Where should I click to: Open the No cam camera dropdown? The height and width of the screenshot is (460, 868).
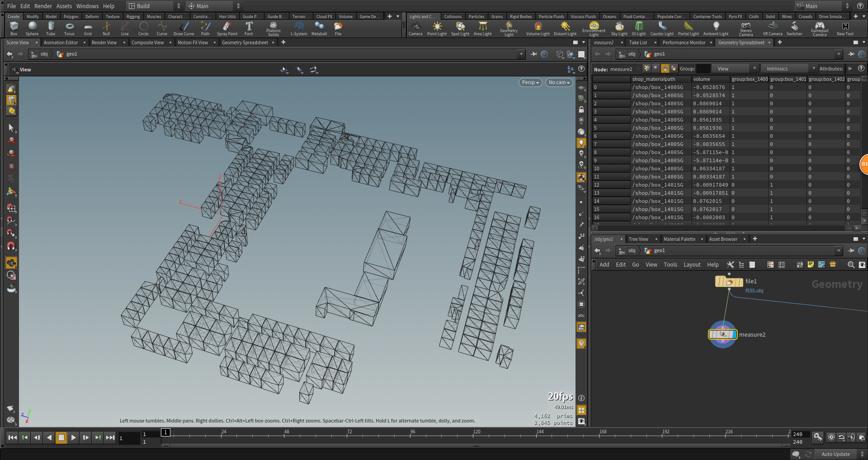[x=559, y=82]
